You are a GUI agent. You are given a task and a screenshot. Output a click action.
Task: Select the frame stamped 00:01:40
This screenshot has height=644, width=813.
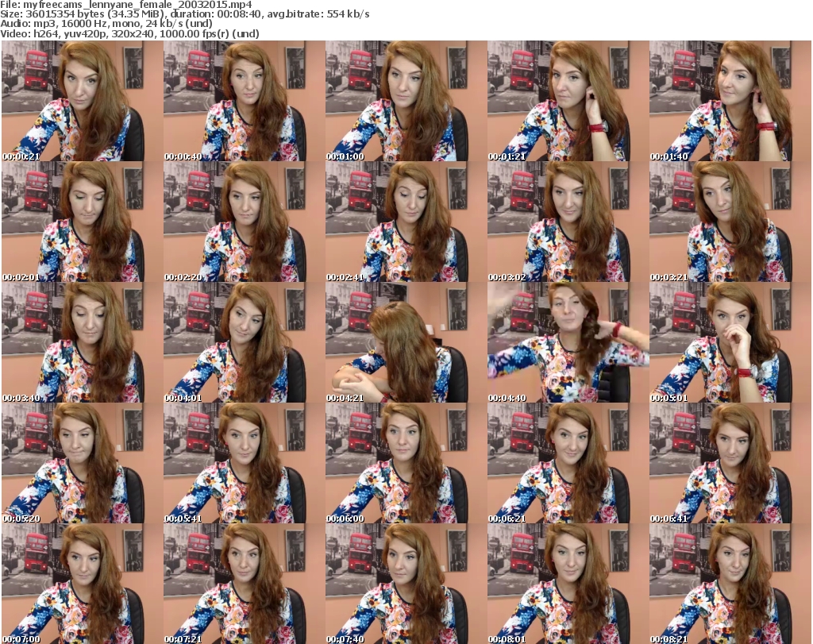[x=730, y=101]
